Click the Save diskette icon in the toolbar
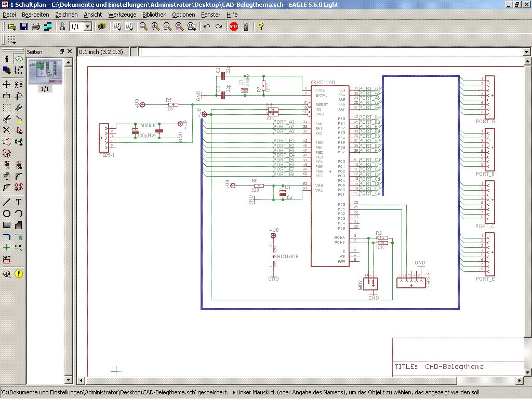This screenshot has height=399, width=532. point(23,26)
